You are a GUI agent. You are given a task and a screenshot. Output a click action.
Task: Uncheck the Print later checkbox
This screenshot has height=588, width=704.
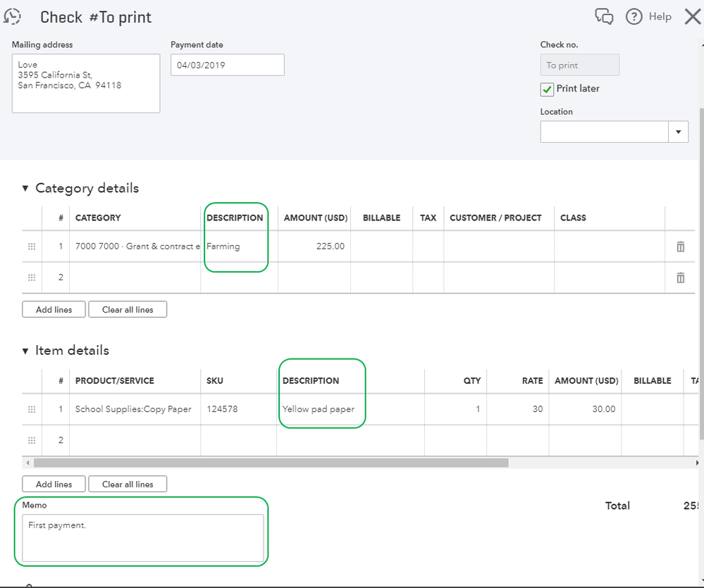coord(547,89)
